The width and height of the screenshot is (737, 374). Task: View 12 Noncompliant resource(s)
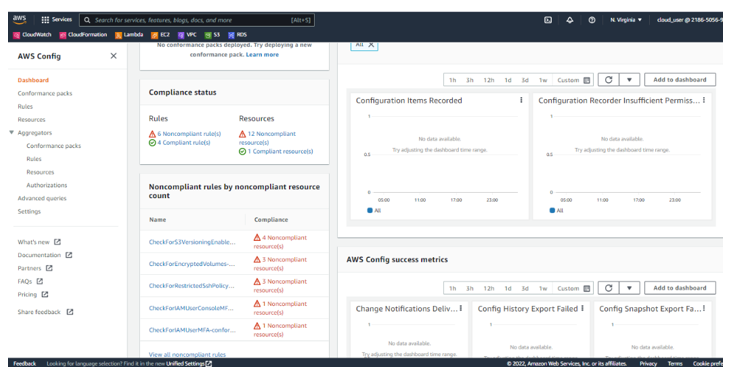(267, 138)
